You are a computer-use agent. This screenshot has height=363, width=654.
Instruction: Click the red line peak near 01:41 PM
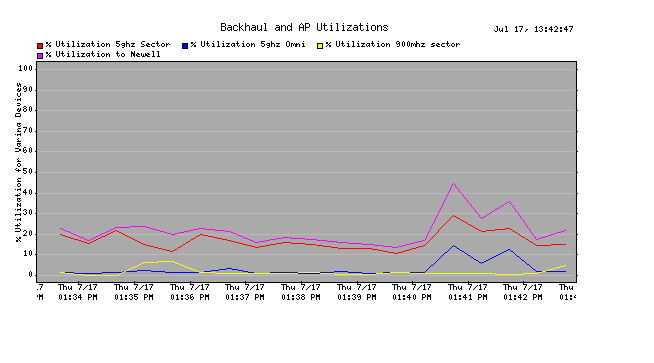pos(453,216)
